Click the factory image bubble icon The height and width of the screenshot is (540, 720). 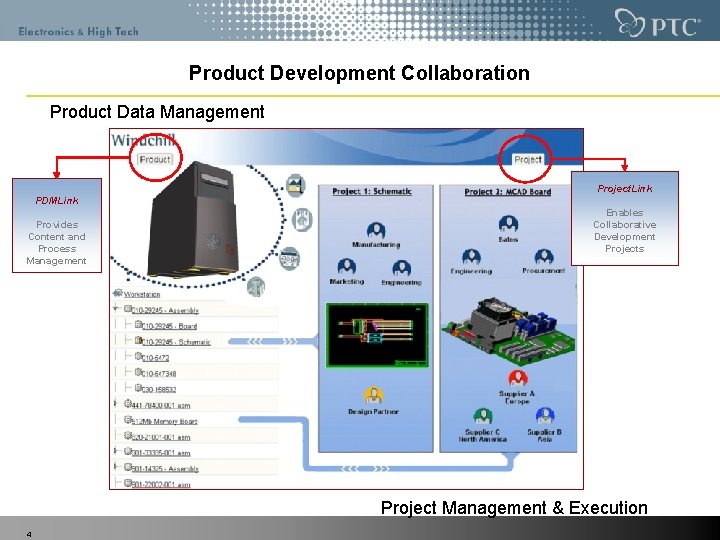pyautogui.click(x=296, y=186)
